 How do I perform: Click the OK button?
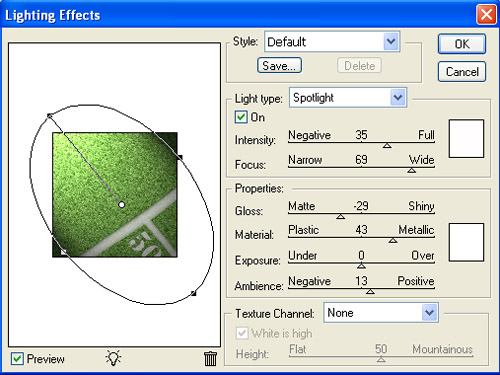[x=462, y=44]
